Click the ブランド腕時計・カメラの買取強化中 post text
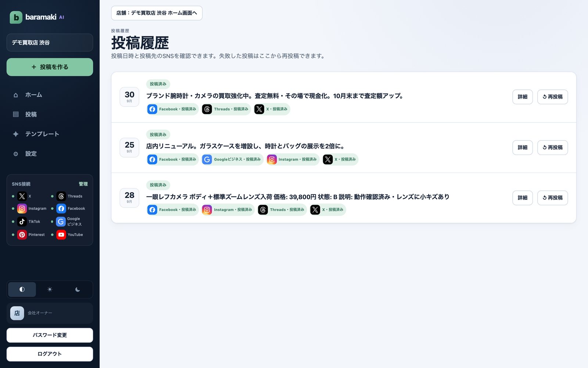Image resolution: width=588 pixels, height=368 pixels. (x=275, y=96)
